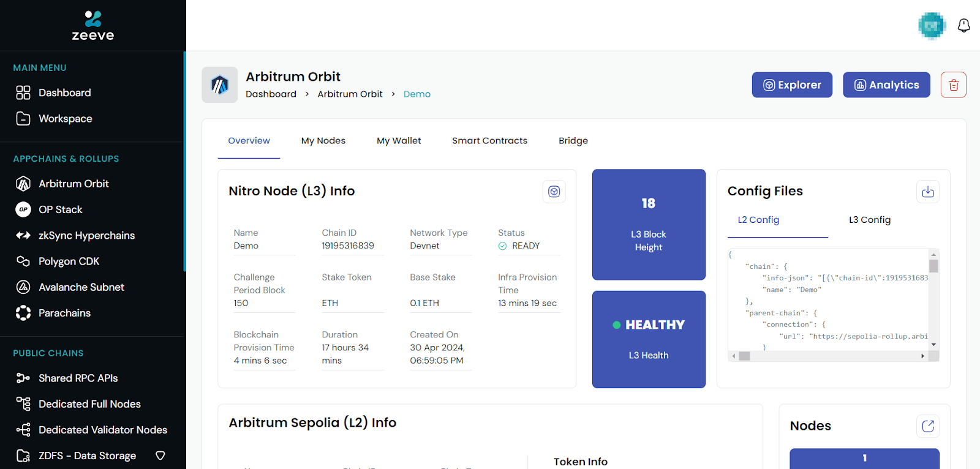Viewport: 980px width, 469px height.
Task: Click the config scroll-left arrow
Action: [734, 356]
